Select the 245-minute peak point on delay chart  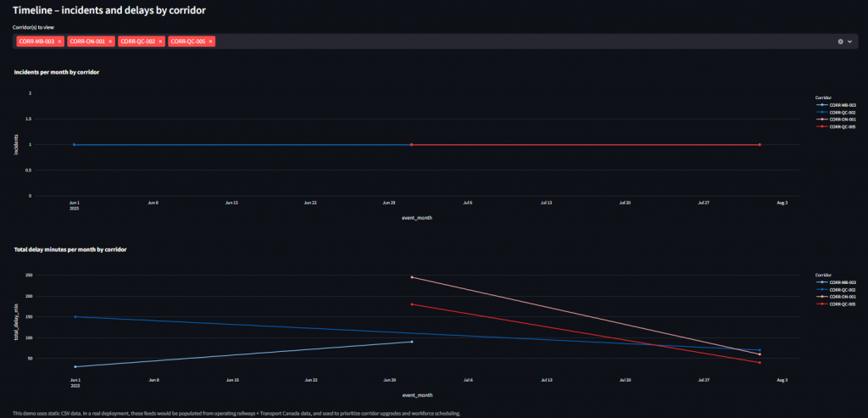click(412, 277)
